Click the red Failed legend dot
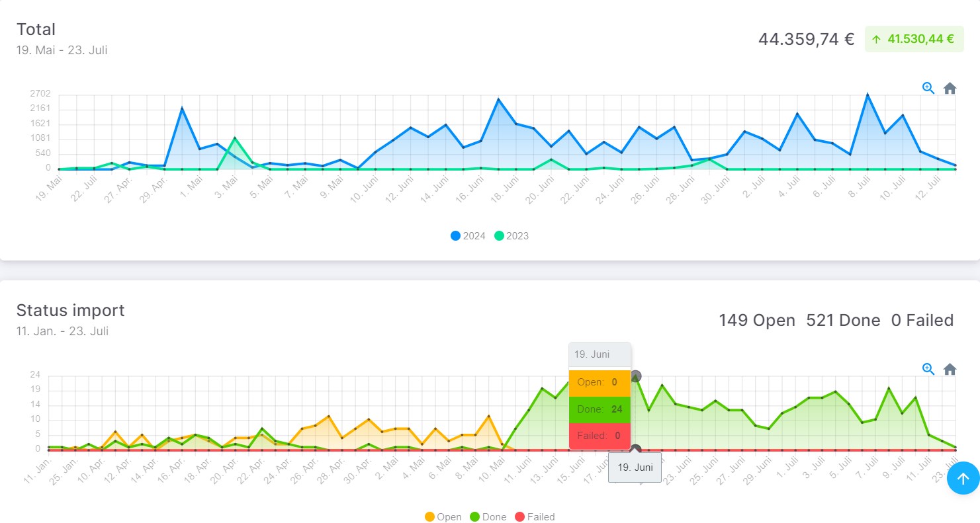Screen dimensions: 980x523 coord(519,517)
